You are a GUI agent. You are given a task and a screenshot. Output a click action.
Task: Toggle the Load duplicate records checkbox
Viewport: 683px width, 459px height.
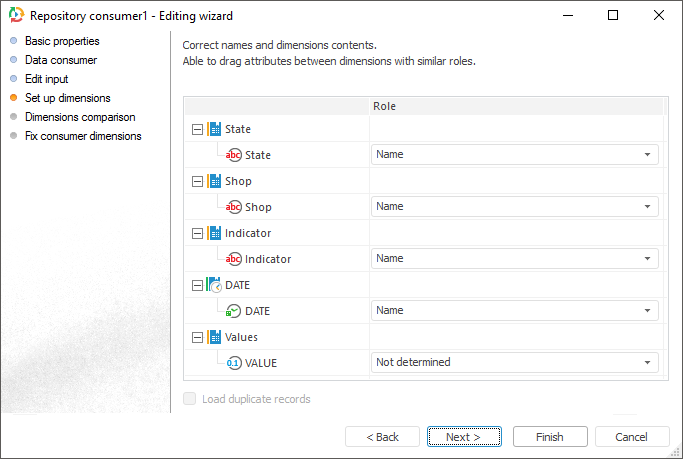pyautogui.click(x=190, y=399)
